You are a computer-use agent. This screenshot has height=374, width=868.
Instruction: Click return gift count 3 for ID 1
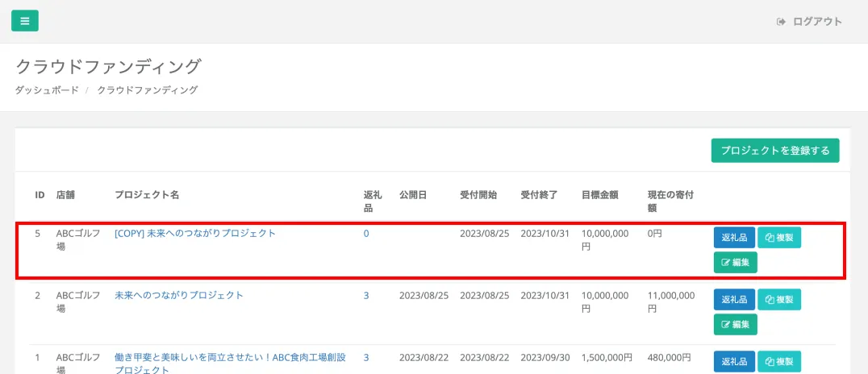point(366,357)
